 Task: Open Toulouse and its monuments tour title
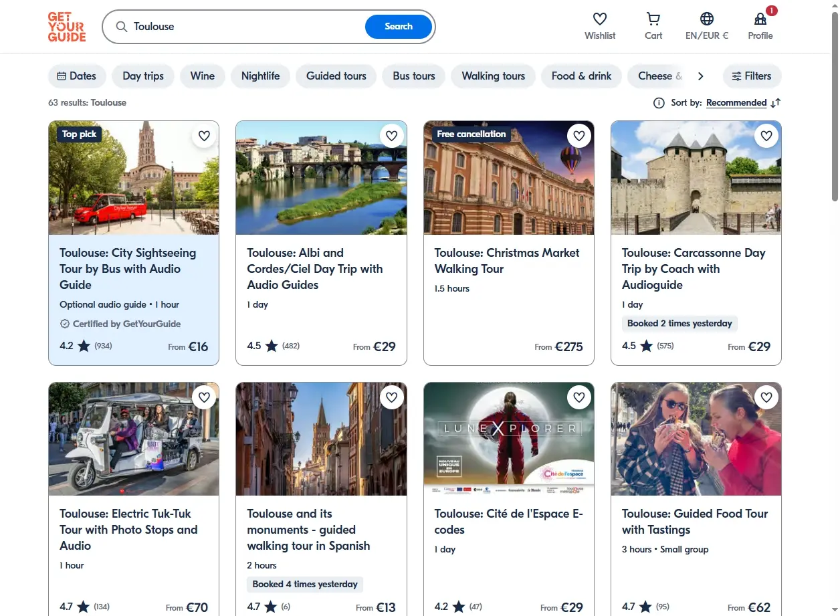point(308,530)
